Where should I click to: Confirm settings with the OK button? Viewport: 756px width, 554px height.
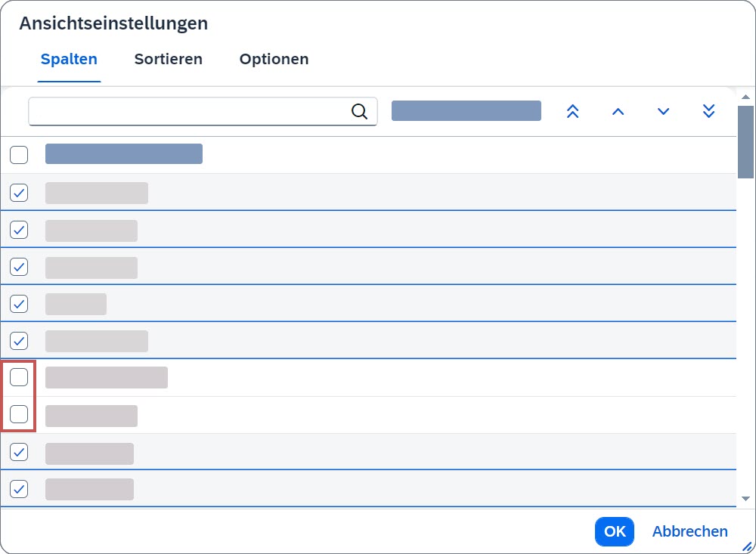tap(615, 531)
